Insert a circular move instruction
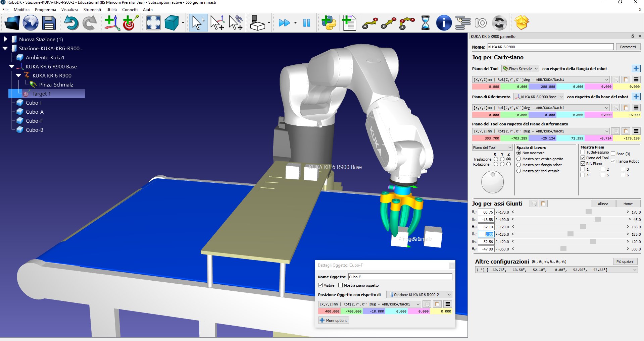Screen dimensions: 644x341 point(407,23)
